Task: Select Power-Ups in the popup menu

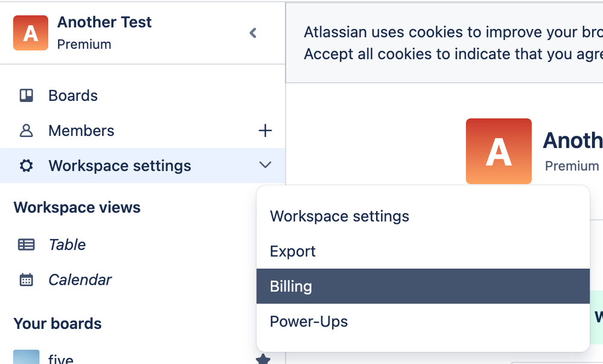Action: pyautogui.click(x=308, y=321)
